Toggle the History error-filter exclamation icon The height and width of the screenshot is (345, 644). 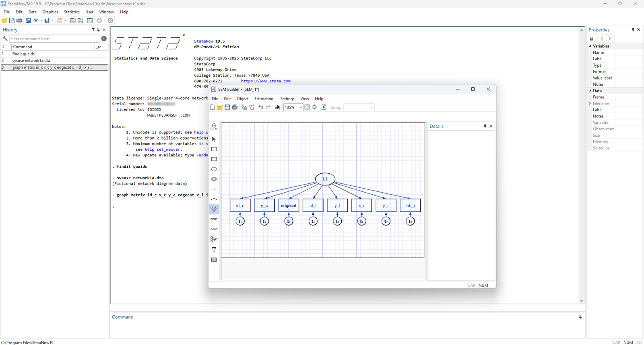coord(104,39)
